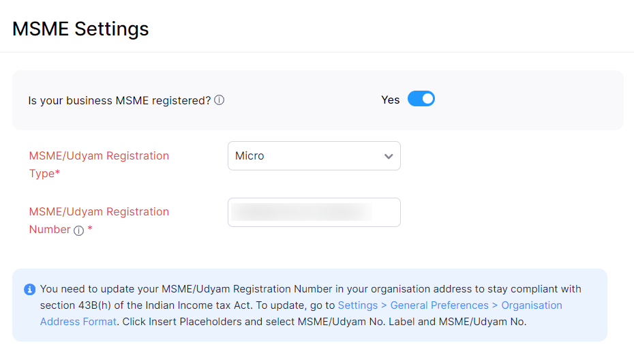Screen dimensions: 634x364
Task: Click info icon beside MSME registered question
Action: [220, 100]
